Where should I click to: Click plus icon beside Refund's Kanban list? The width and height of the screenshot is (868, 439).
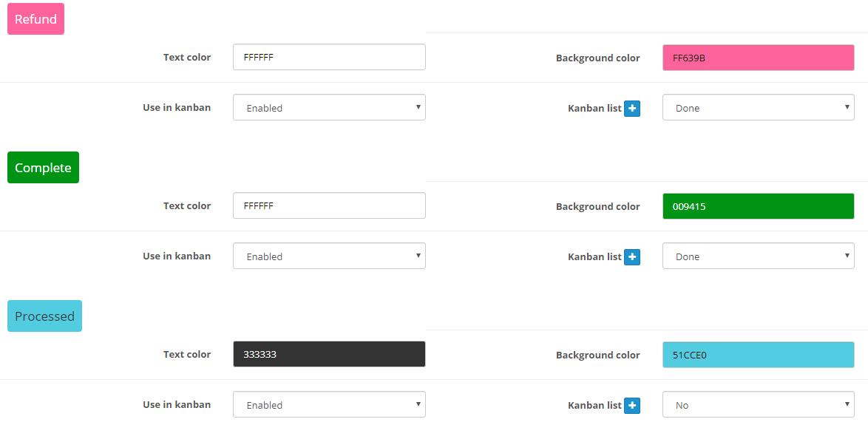[632, 109]
